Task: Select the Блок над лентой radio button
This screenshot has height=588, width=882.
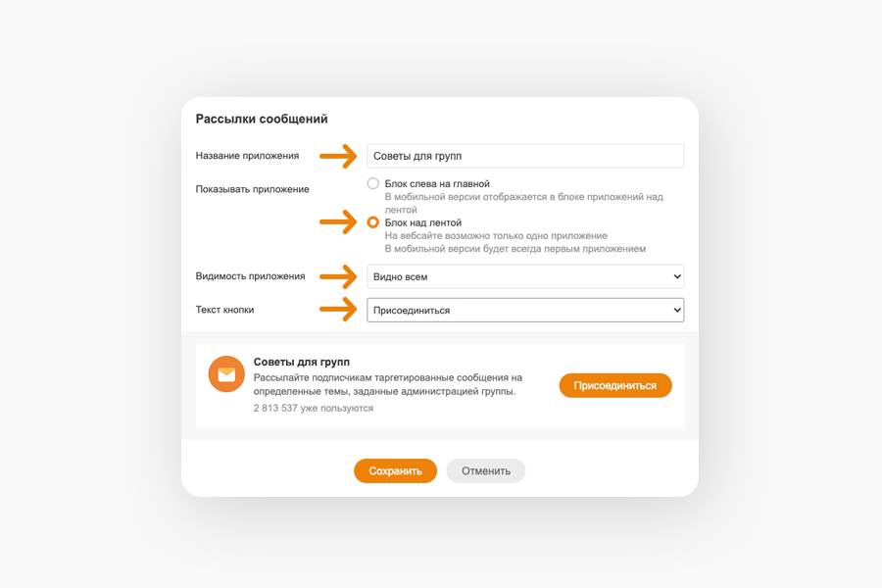Action: [x=373, y=222]
